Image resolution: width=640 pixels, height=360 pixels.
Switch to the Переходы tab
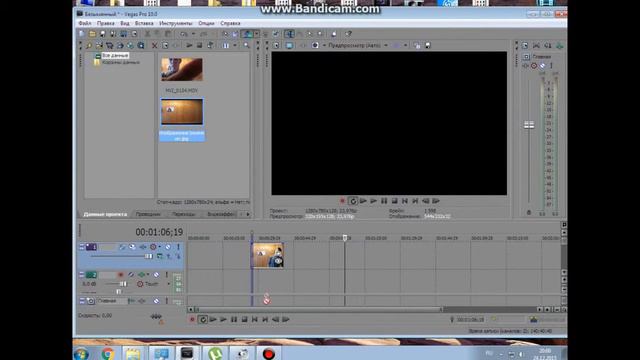click(x=184, y=214)
